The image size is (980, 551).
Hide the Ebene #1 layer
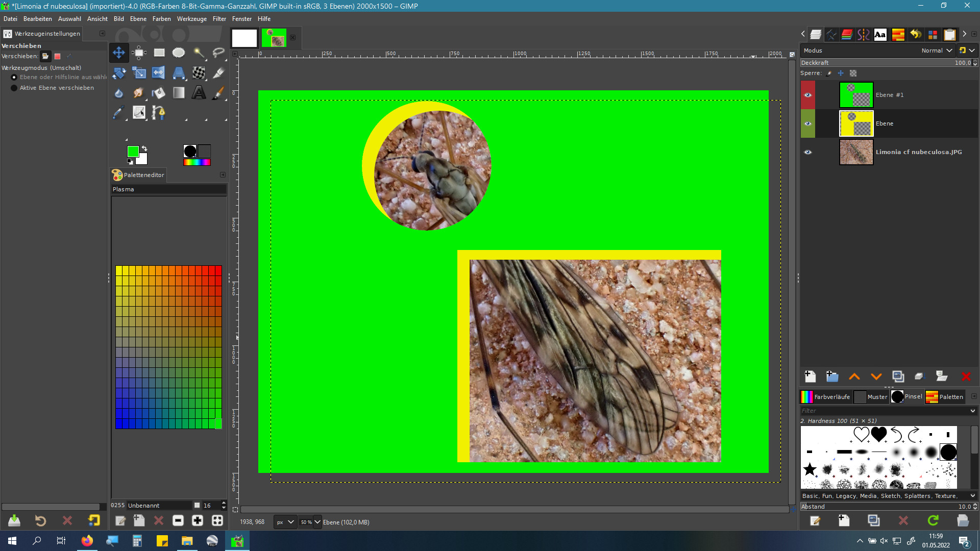click(807, 95)
